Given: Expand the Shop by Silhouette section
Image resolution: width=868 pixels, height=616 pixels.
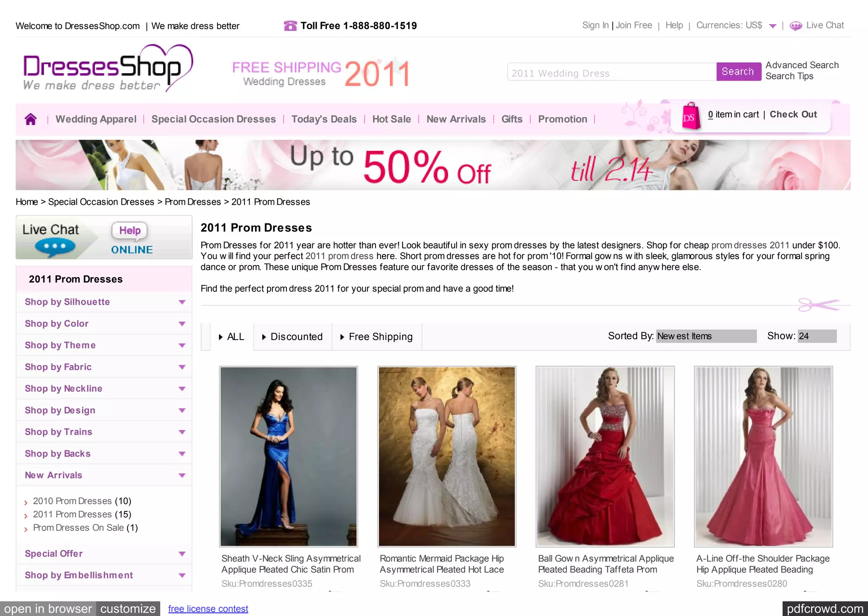Looking at the screenshot, I should (x=104, y=302).
